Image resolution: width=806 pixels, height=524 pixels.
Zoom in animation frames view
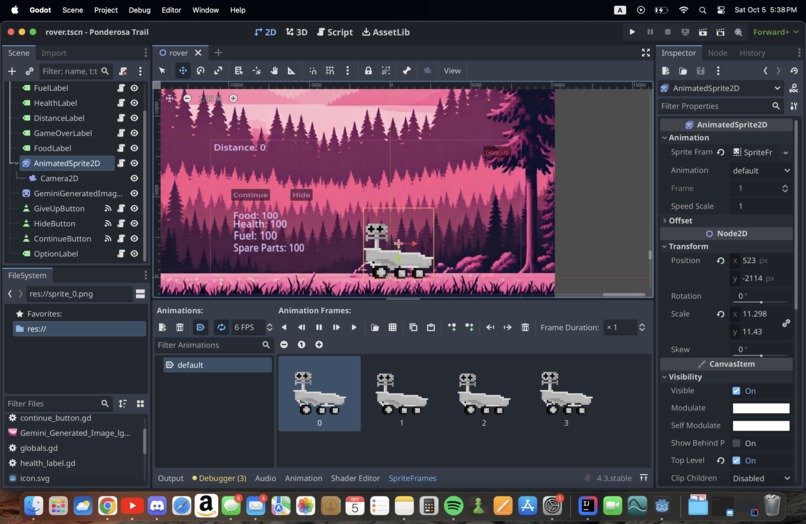(319, 345)
